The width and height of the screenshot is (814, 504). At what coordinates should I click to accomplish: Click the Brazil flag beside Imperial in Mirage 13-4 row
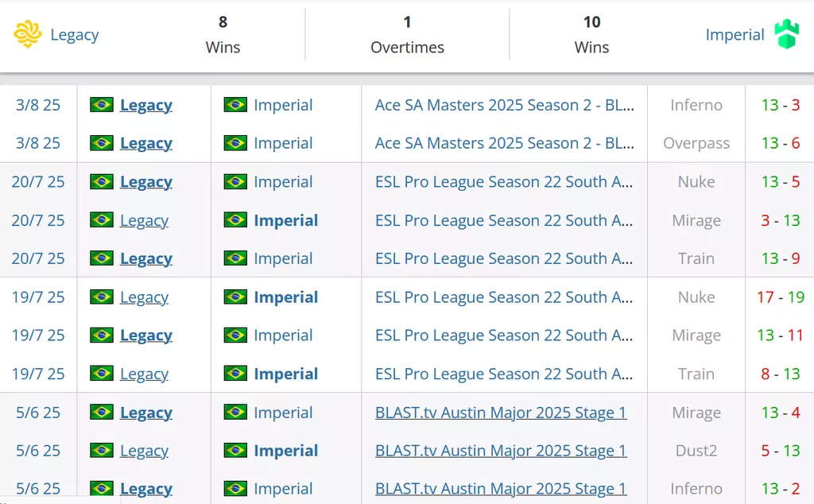pos(235,412)
